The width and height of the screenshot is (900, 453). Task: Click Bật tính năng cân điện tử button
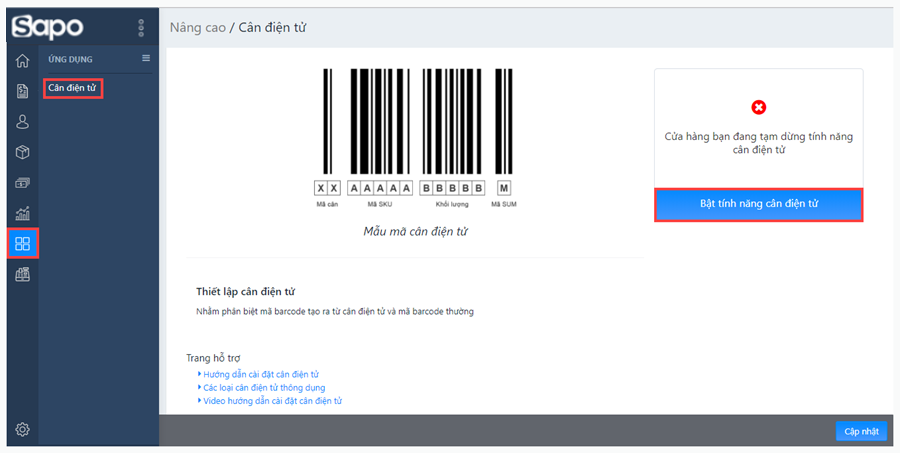pos(758,204)
